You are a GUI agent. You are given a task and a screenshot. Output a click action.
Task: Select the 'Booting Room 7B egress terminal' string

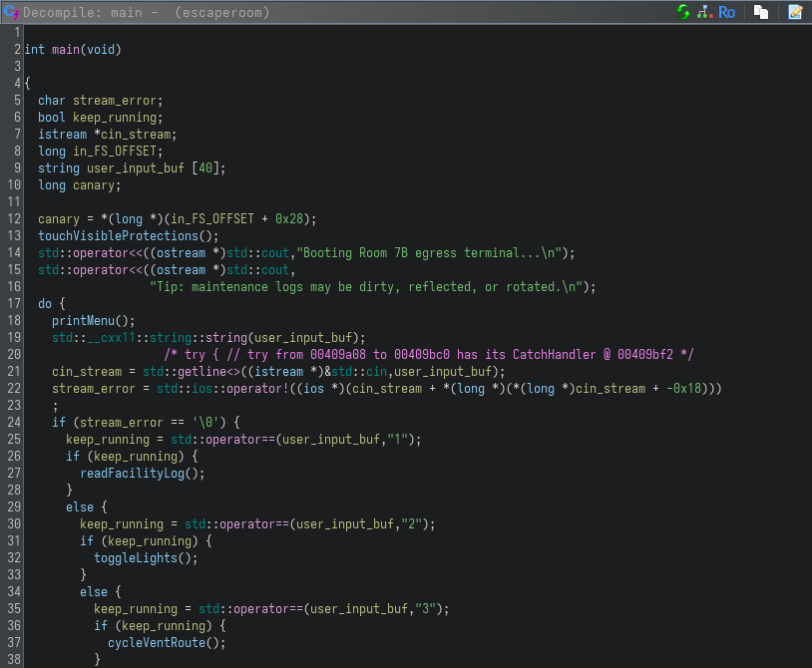click(428, 253)
